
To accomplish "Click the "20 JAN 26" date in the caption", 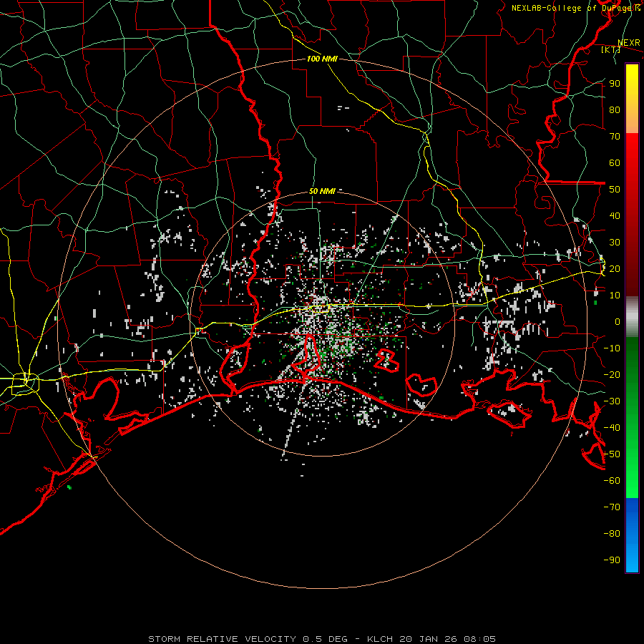I will pos(429,639).
